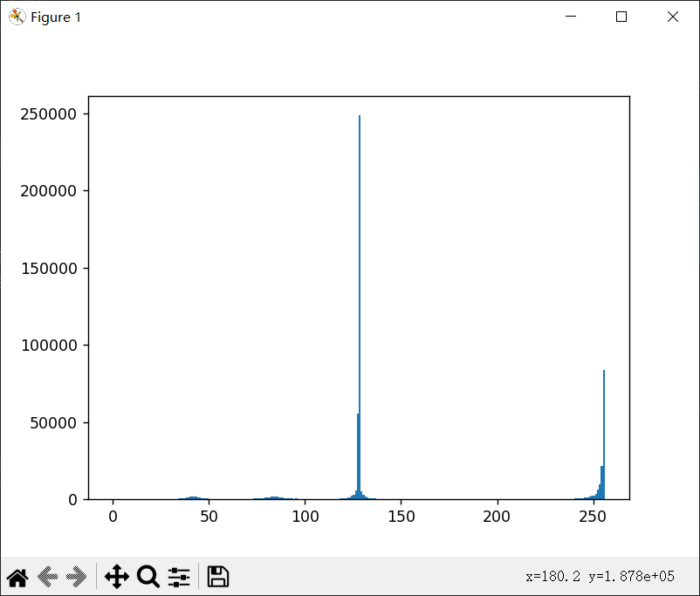This screenshot has width=700, height=596.
Task: Click the x-axis label 200
Action: pos(497,517)
